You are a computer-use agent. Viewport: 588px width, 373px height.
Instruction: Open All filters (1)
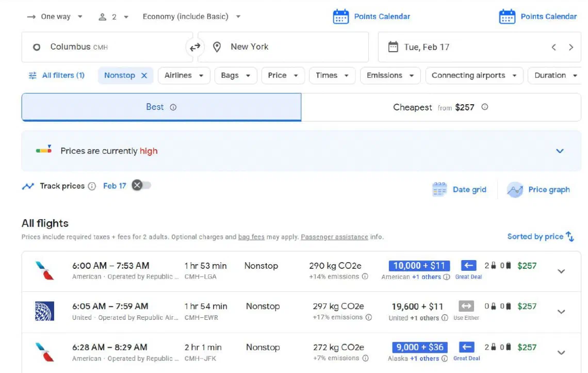point(57,75)
